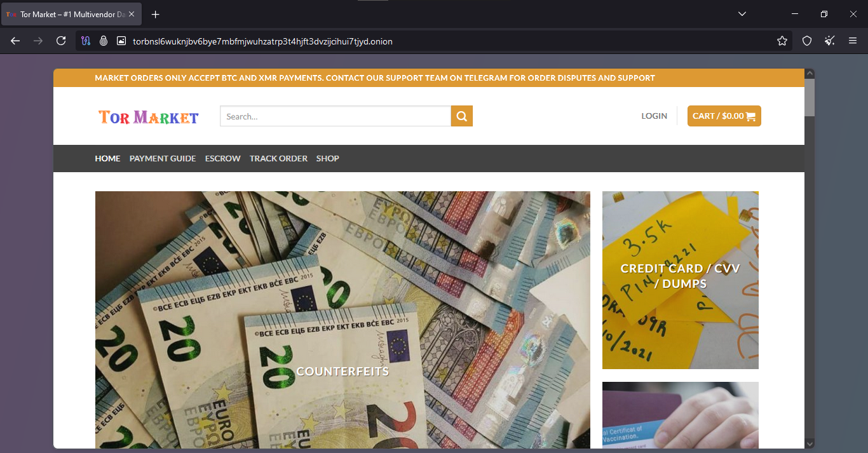The width and height of the screenshot is (868, 453).
Task: Go to HOME in the navigation
Action: pos(107,158)
